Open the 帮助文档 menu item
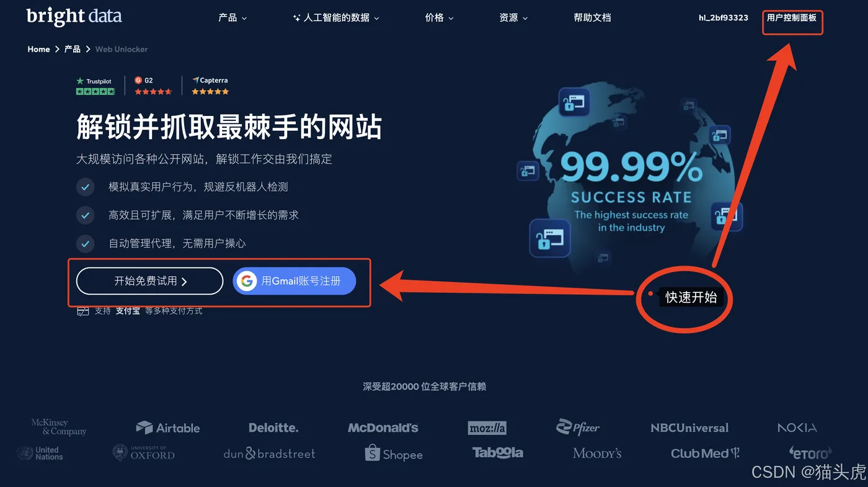 tap(592, 18)
